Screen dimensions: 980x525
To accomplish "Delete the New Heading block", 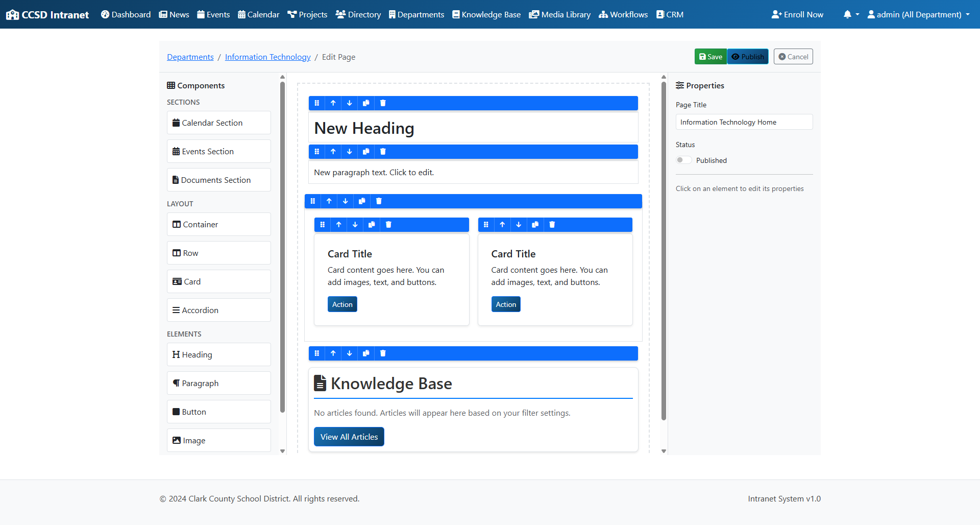I will (x=383, y=103).
